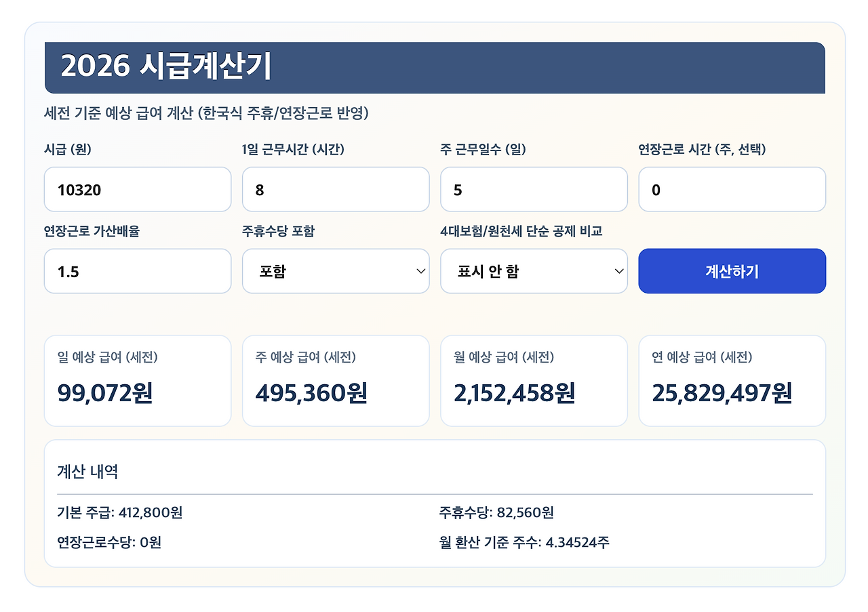The width and height of the screenshot is (868, 612).
Task: Select the 기본 주급 412,800원 text
Action: tap(119, 513)
